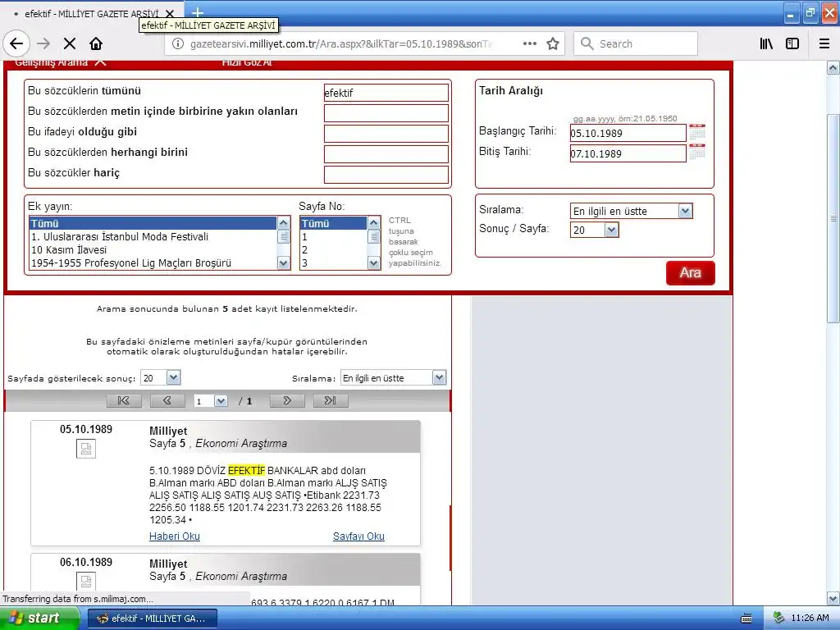Select '1954-1955 Profesyonel Lig Maçları Broşürü'
Viewport: 840px width, 630px height.
(x=153, y=262)
